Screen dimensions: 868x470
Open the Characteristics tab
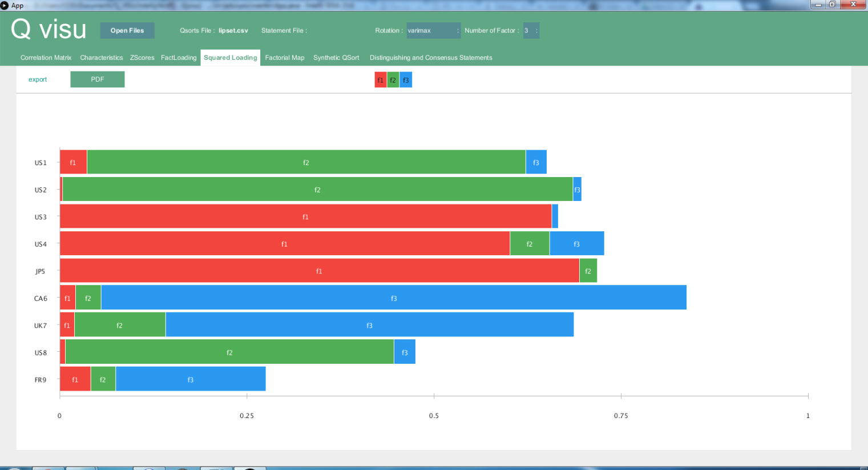(102, 58)
